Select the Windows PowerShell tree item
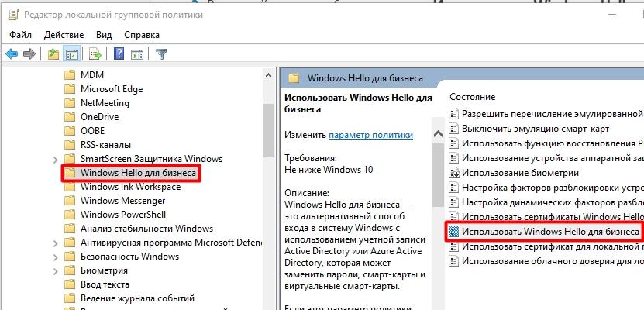The width and height of the screenshot is (644, 310). pos(123,215)
